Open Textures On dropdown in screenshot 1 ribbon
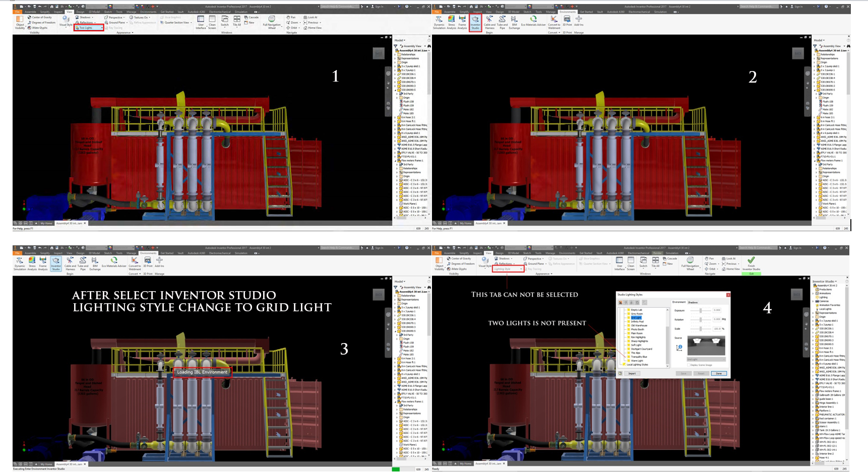The height and width of the screenshot is (473, 868). click(x=140, y=17)
